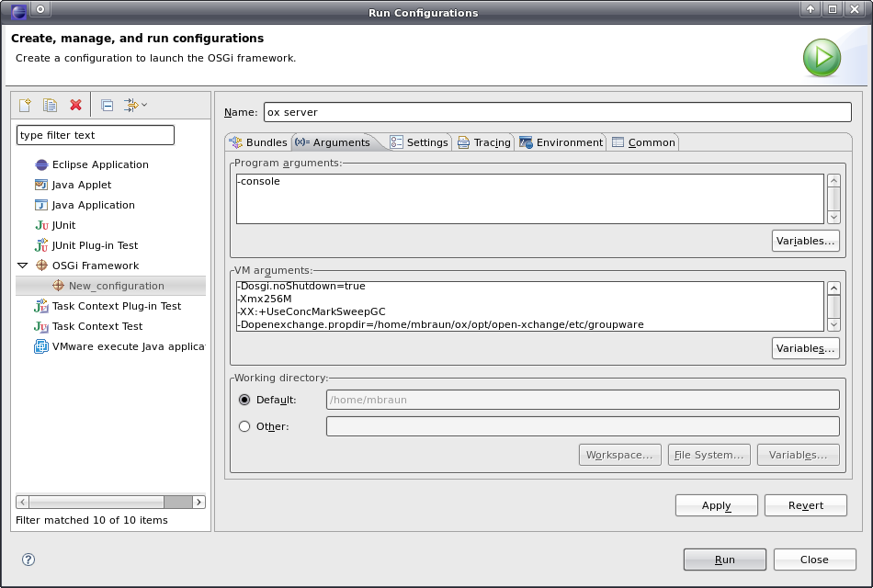The width and height of the screenshot is (873, 588).
Task: Click the green Run icon in header
Action: click(x=822, y=59)
